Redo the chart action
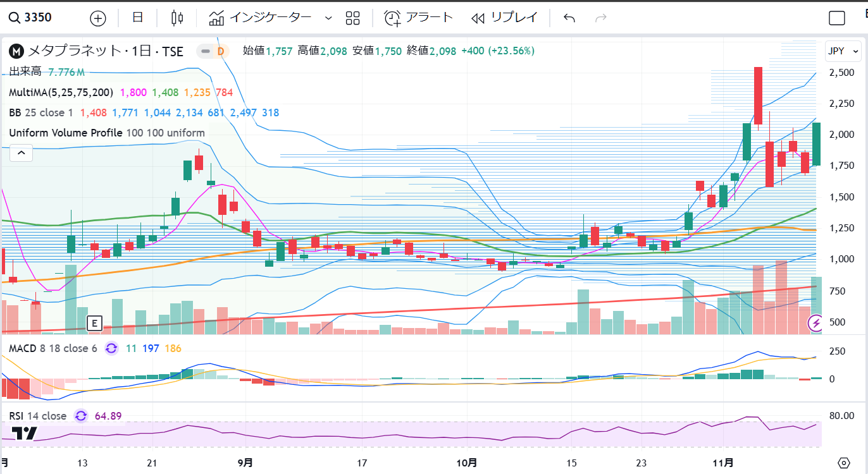 pyautogui.click(x=601, y=18)
